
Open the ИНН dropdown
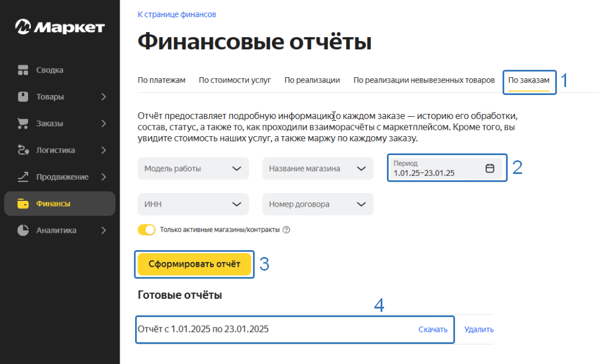[193, 204]
